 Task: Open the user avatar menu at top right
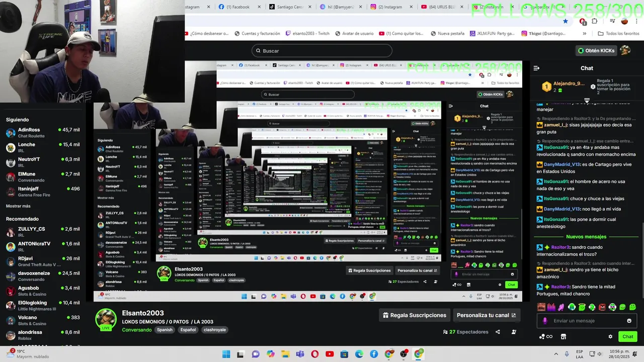coord(625,50)
